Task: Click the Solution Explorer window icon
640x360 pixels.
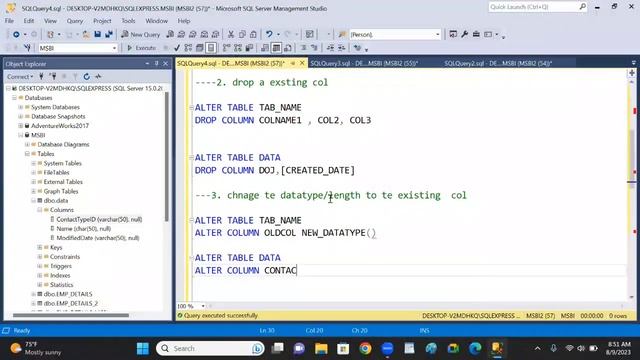Action: (x=453, y=35)
